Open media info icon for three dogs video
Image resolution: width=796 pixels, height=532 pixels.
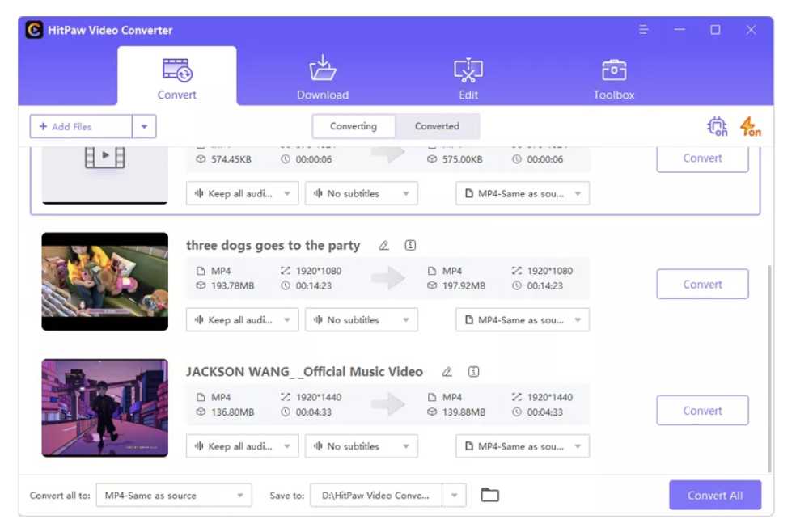410,246
